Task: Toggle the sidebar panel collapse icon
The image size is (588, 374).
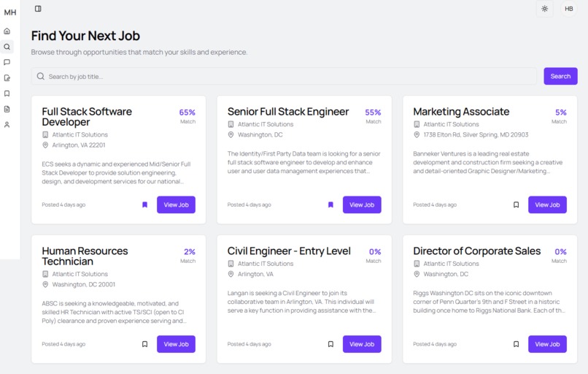Action: tap(38, 9)
